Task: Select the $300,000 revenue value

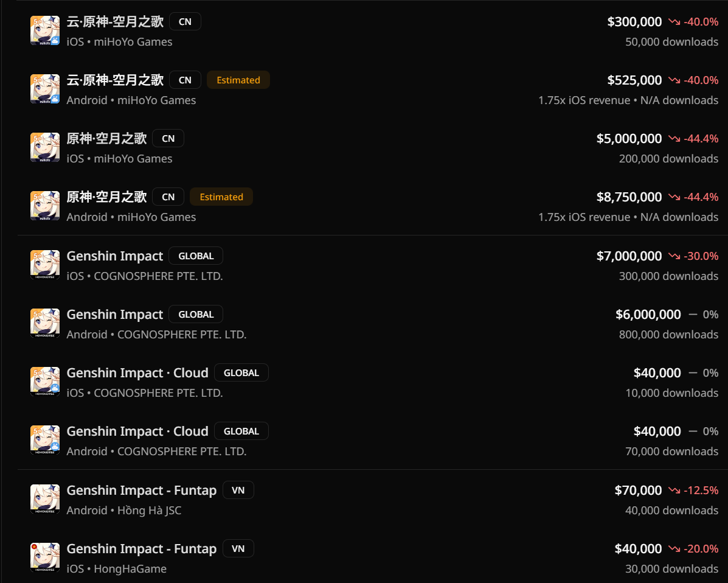Action: pyautogui.click(x=634, y=22)
